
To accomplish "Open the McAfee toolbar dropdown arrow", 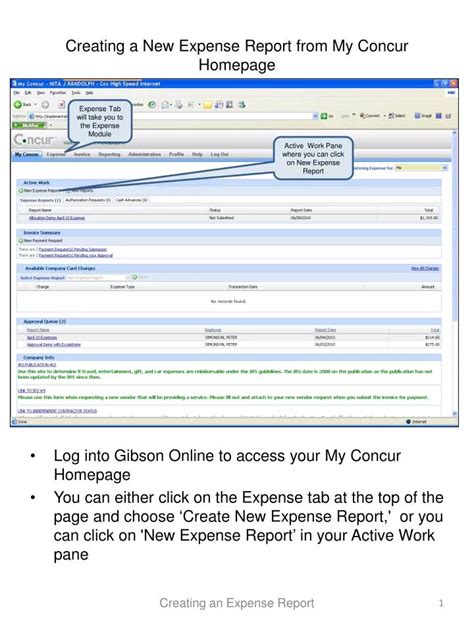I will point(51,125).
